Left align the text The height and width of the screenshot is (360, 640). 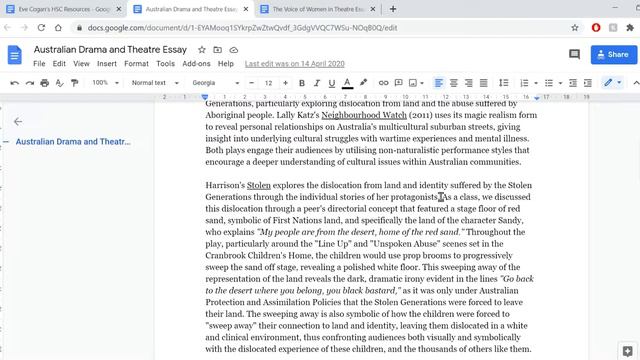(438, 83)
